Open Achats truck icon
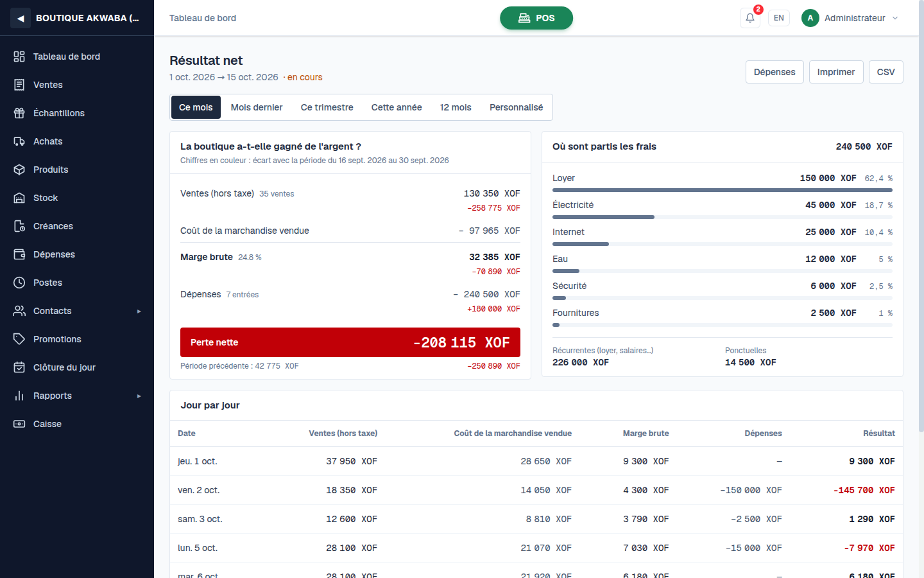Viewport: 924px width, 578px height. (x=19, y=141)
